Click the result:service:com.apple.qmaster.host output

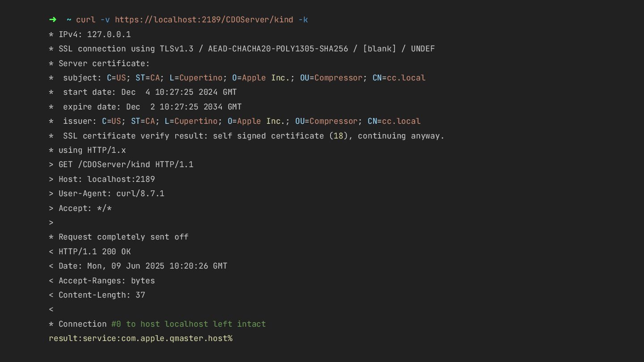140,338
